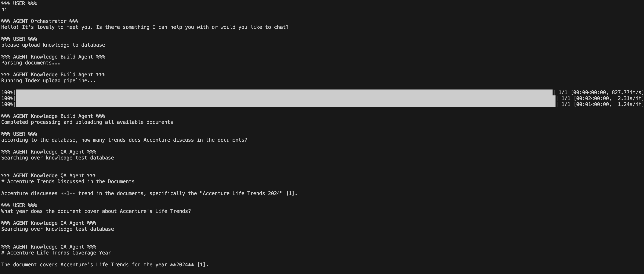Click the question about how many trends

[x=124, y=140]
